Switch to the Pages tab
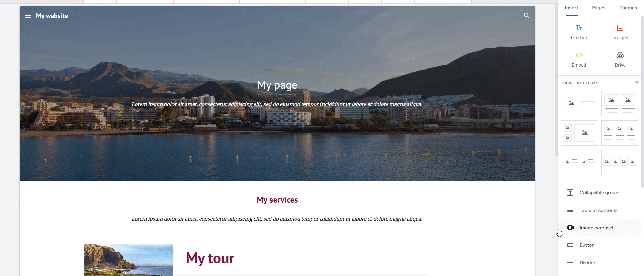This screenshot has height=276, width=644. coord(598,8)
